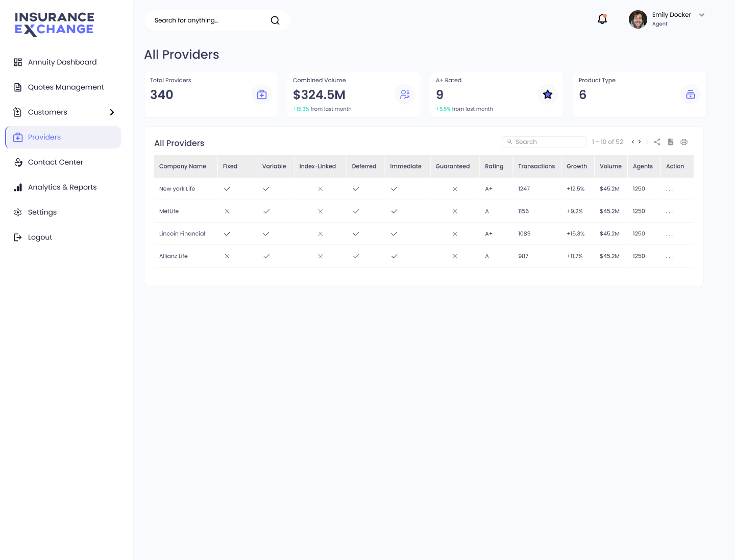This screenshot has height=560, width=735.
Task: Click the Insurance Exchange logo
Action: (x=55, y=24)
